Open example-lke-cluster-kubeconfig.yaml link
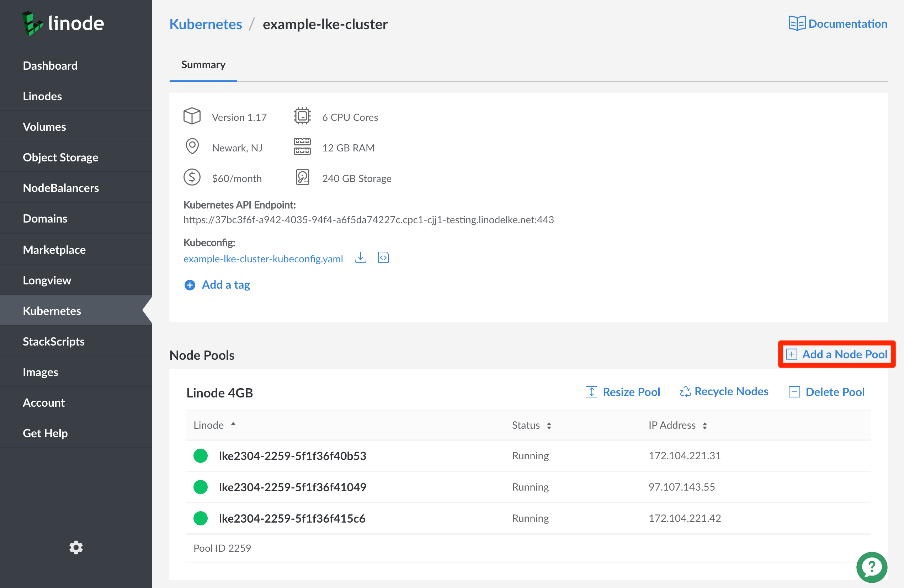 (x=263, y=259)
